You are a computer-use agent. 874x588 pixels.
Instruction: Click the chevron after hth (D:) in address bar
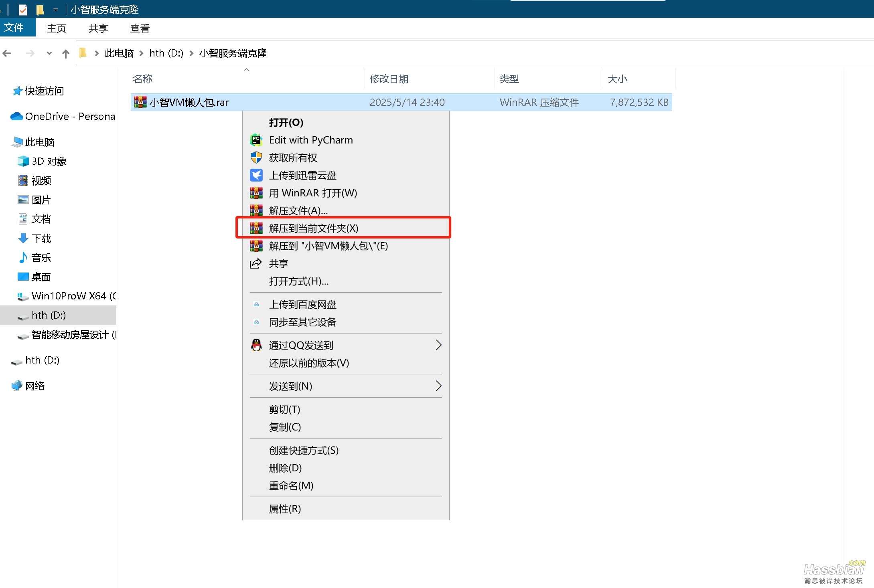pos(191,53)
